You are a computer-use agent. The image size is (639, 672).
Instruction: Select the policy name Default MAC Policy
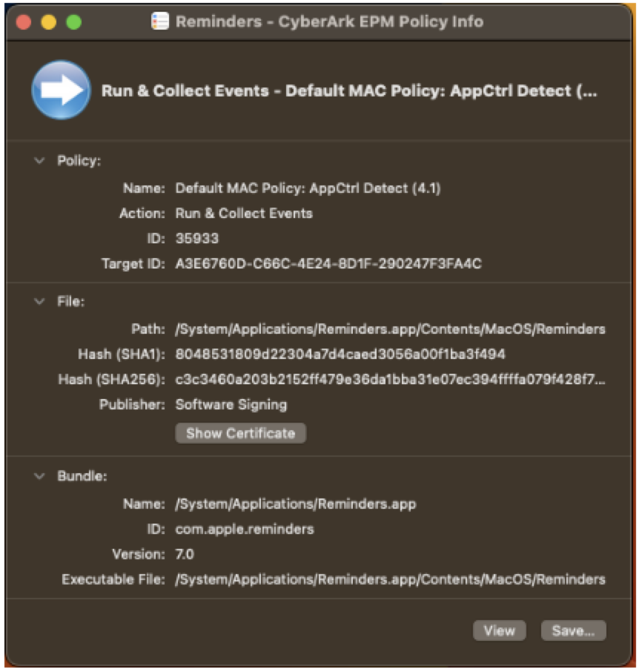click(308, 188)
